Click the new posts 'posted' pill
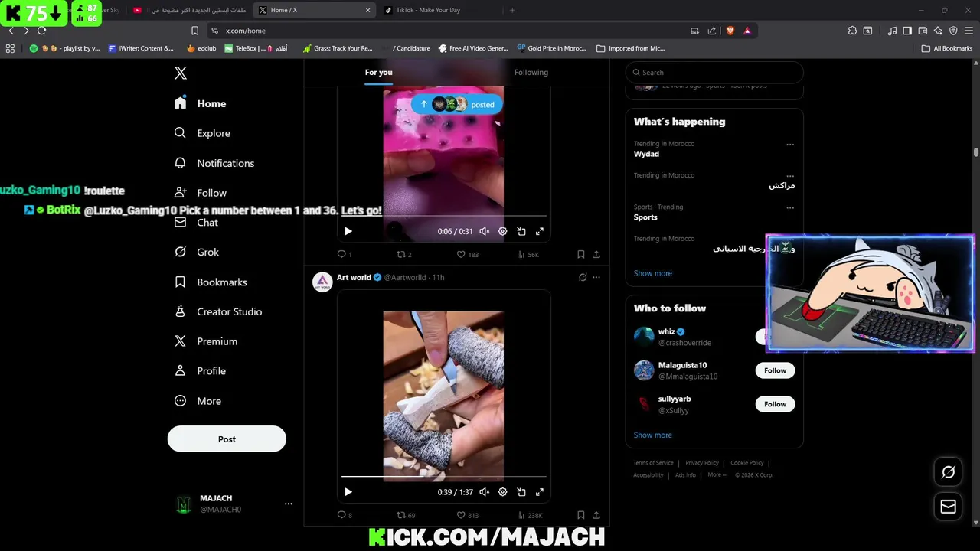 [457, 104]
